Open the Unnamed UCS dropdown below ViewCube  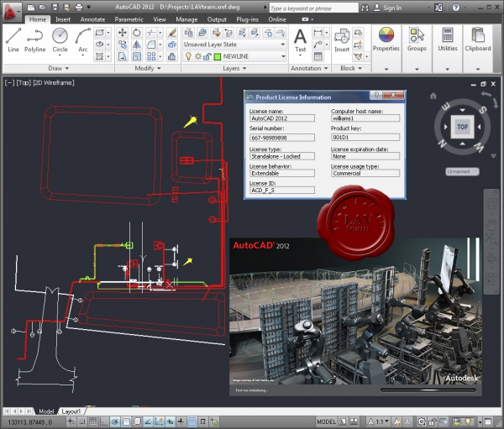462,171
